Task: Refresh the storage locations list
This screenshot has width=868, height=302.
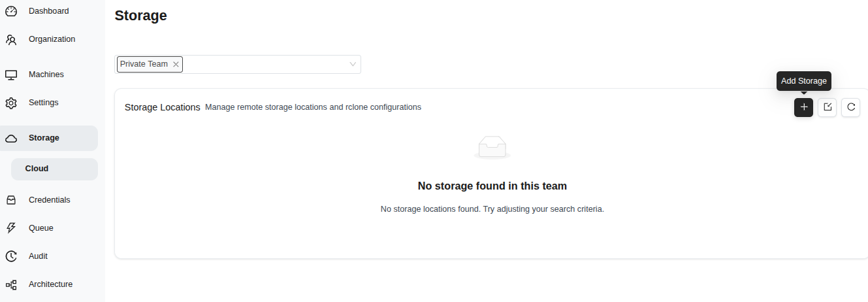Action: [x=850, y=107]
